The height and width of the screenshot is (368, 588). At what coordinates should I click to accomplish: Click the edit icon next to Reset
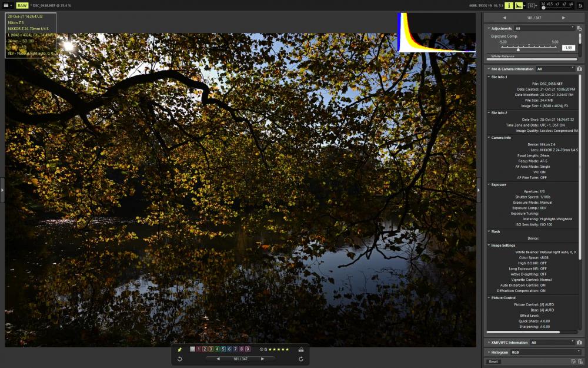pyautogui.click(x=573, y=362)
